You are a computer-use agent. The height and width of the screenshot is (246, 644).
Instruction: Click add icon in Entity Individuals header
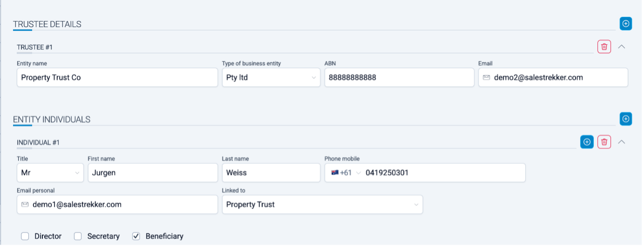626,119
